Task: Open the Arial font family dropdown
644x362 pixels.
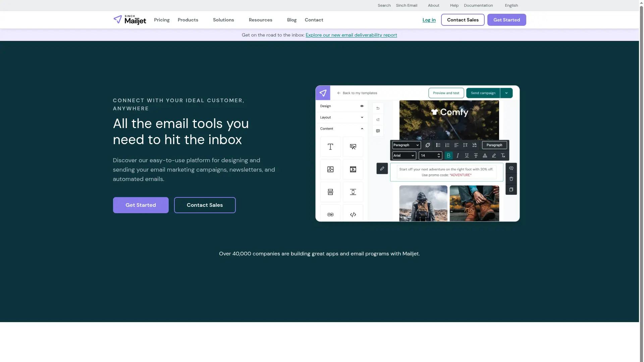Action: (x=404, y=155)
